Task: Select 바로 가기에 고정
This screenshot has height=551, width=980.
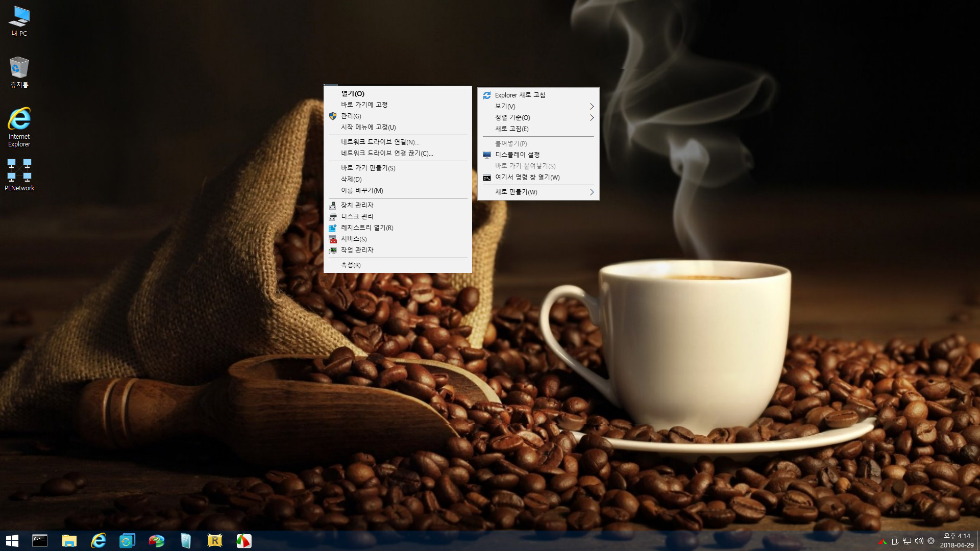Action: coord(398,105)
